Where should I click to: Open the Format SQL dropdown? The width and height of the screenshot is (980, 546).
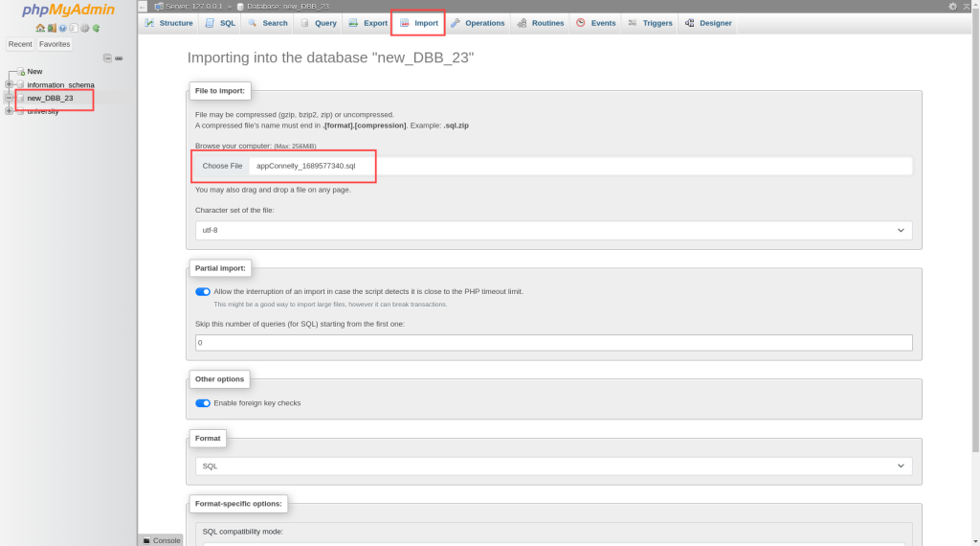pyautogui.click(x=554, y=466)
